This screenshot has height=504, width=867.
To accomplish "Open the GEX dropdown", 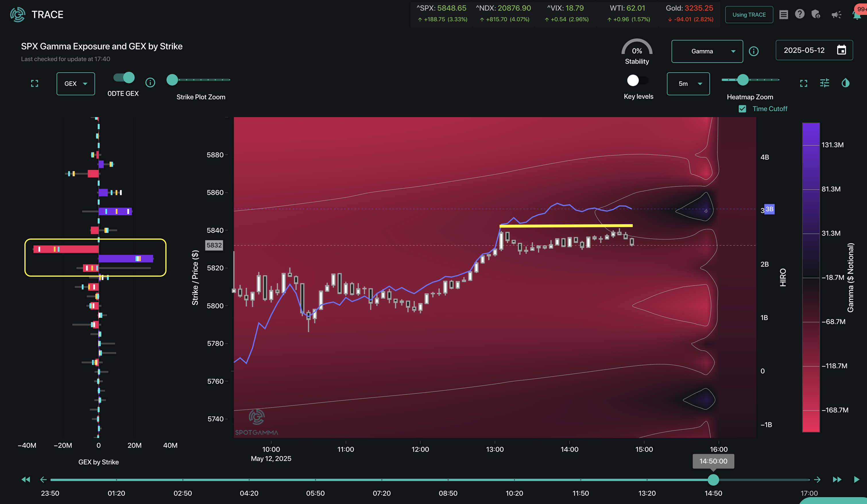I will [x=76, y=84].
